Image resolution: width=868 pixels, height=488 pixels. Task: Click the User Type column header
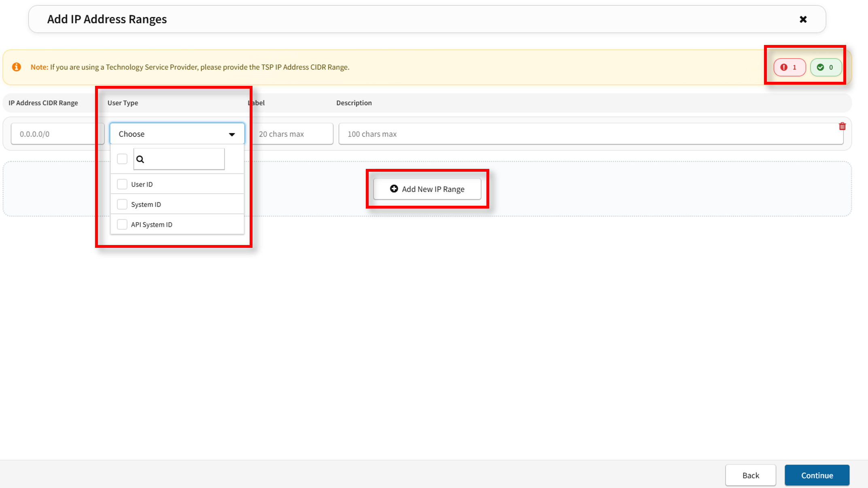[x=123, y=103]
